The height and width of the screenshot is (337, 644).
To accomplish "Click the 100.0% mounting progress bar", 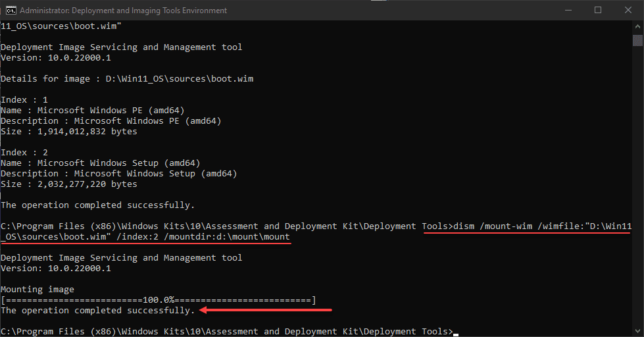I will pyautogui.click(x=159, y=300).
